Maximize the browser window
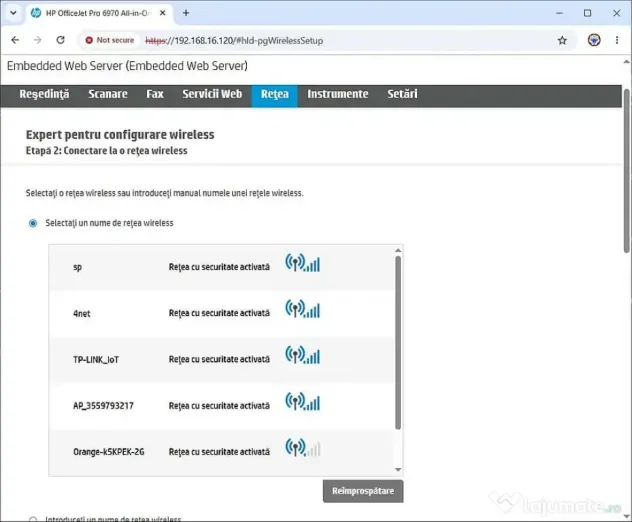 [x=588, y=13]
